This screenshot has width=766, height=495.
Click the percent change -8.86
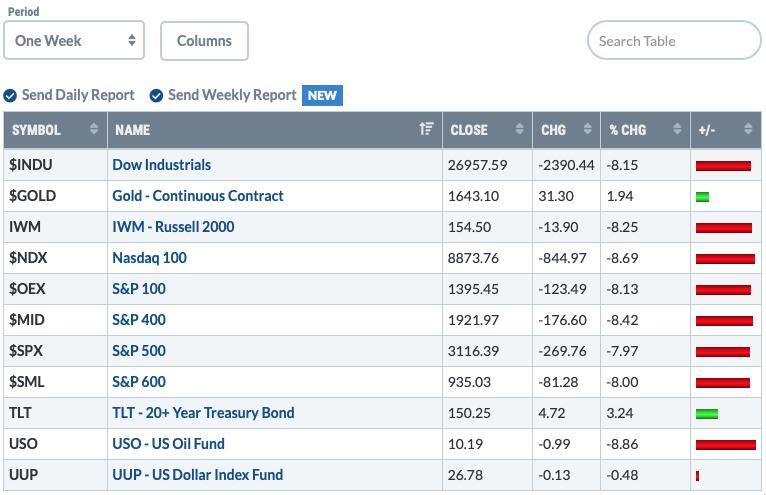622,444
